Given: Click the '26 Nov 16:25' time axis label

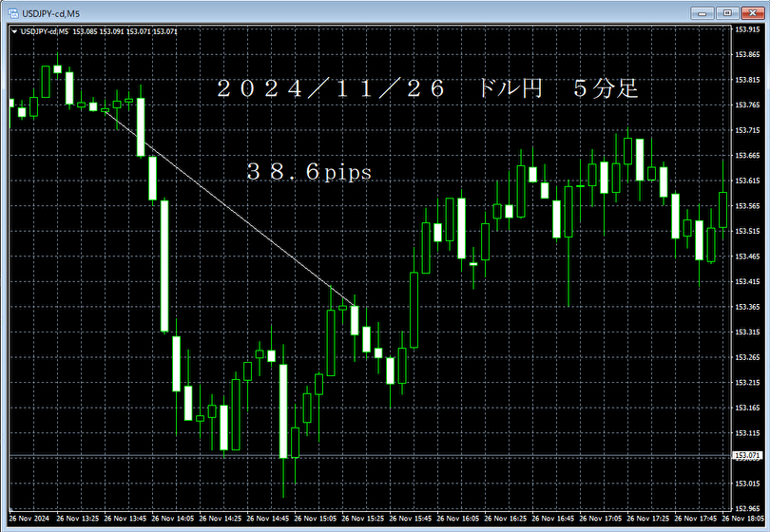Looking at the screenshot, I should click(x=506, y=519).
